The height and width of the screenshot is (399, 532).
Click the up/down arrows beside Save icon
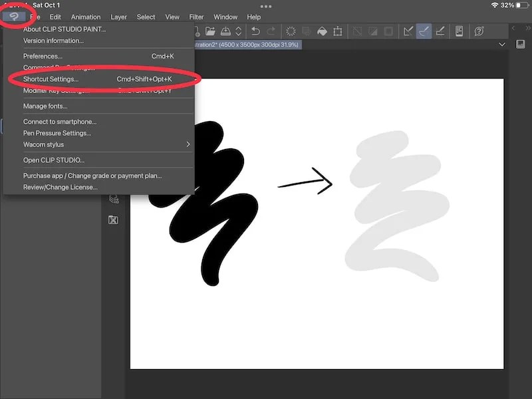point(239,31)
